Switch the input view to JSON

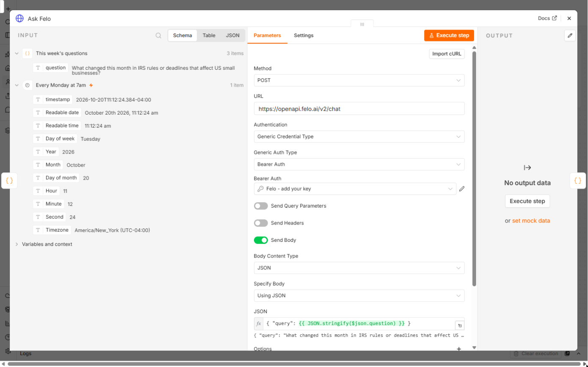(x=232, y=36)
